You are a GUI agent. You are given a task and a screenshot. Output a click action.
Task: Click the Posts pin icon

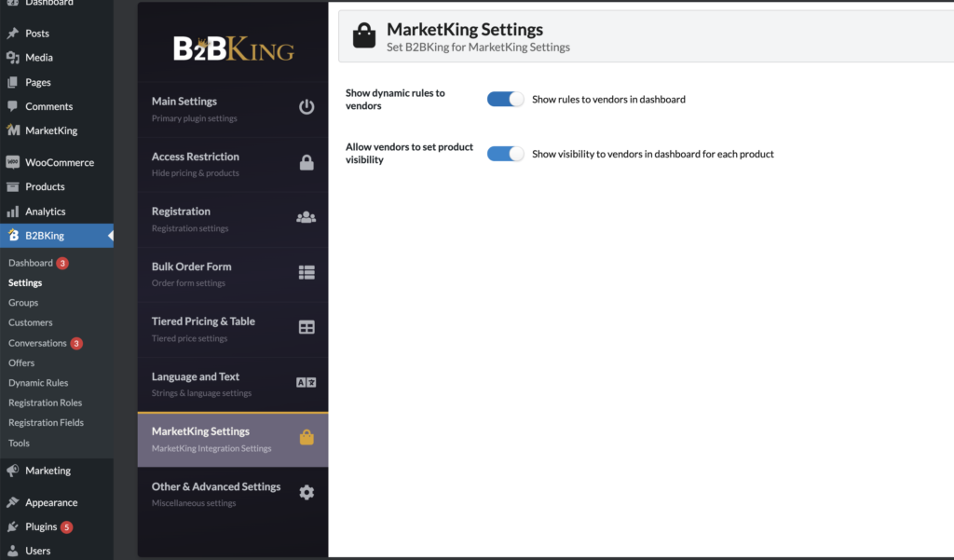pos(13,33)
